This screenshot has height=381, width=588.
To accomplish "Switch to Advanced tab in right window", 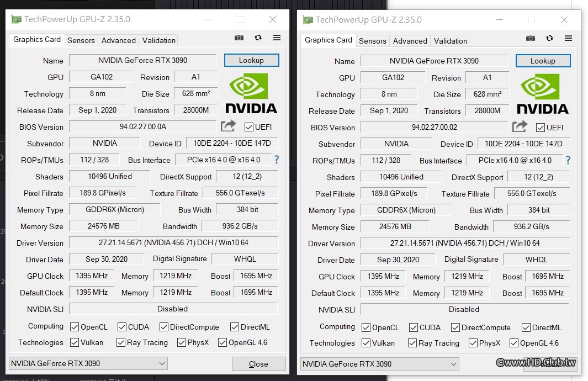I will [x=410, y=40].
